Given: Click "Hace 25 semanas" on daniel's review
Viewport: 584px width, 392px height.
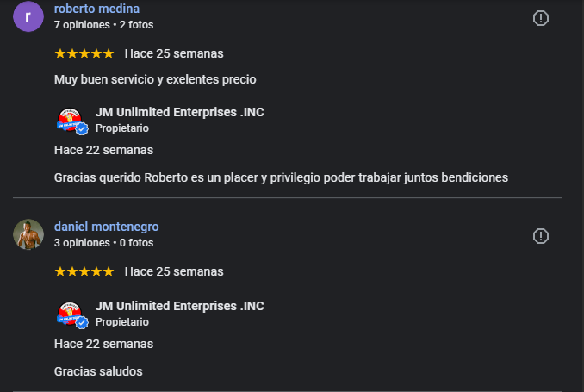Looking at the screenshot, I should (x=174, y=271).
